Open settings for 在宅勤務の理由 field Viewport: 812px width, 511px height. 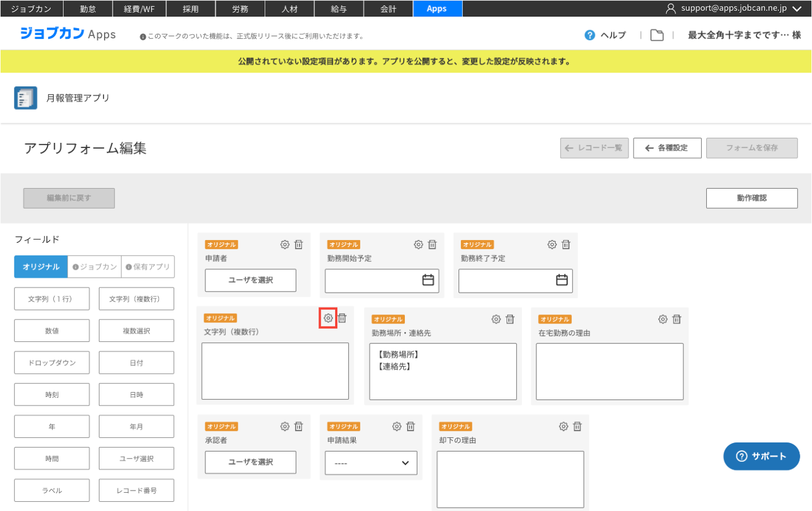(x=663, y=320)
